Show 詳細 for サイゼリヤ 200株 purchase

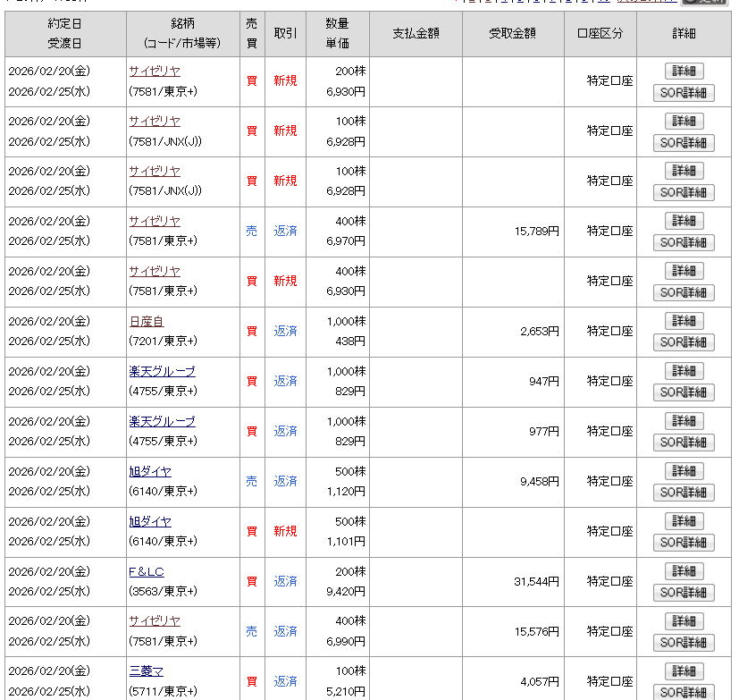click(684, 71)
